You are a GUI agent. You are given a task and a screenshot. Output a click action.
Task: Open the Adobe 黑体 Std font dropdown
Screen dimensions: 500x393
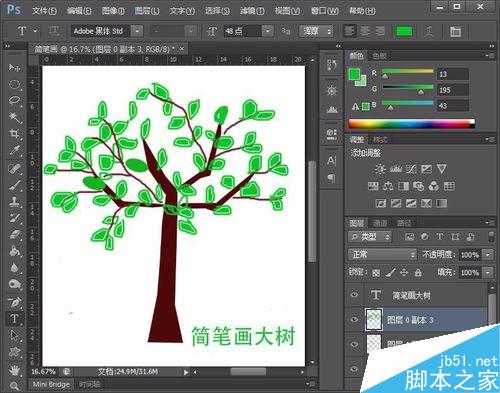137,31
